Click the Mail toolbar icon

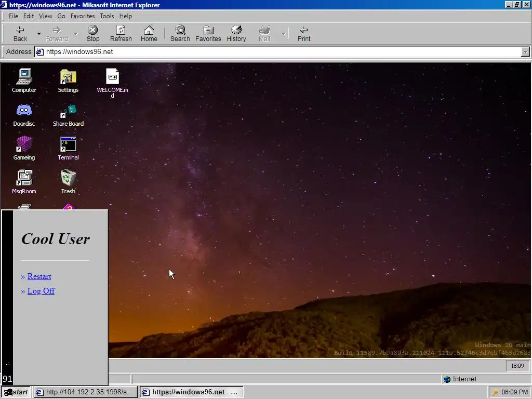pyautogui.click(x=264, y=34)
